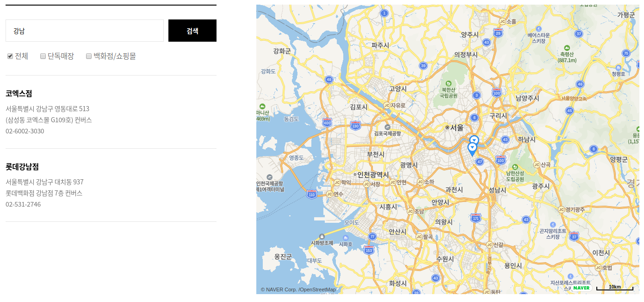Image resolution: width=644 pixels, height=302 pixels.
Task: Click the 호법 JC junction marker
Action: (598, 267)
